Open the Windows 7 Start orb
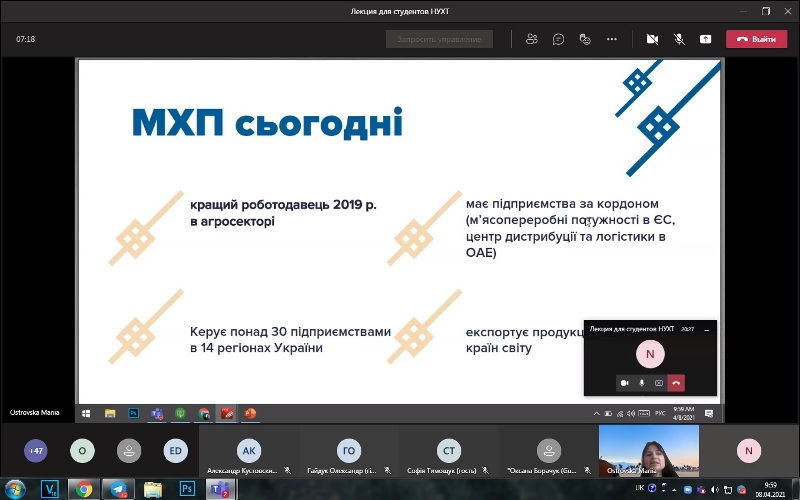The width and height of the screenshot is (800, 500). point(14,489)
